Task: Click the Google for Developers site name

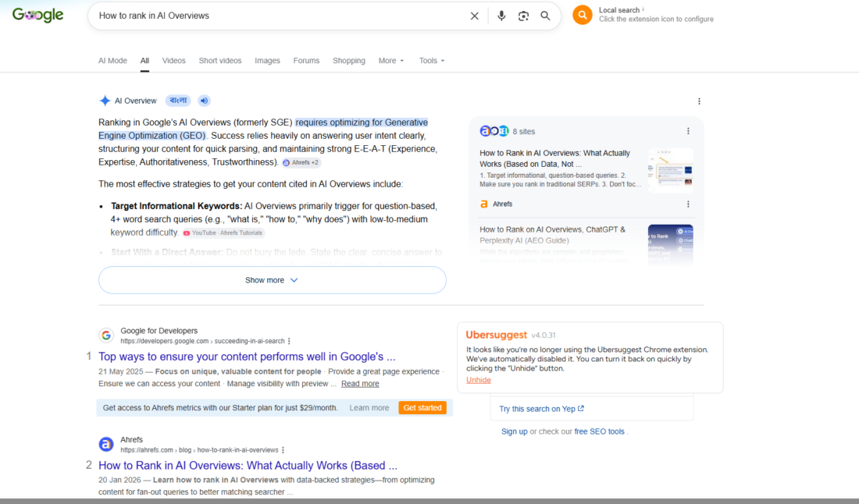Action: pyautogui.click(x=159, y=331)
